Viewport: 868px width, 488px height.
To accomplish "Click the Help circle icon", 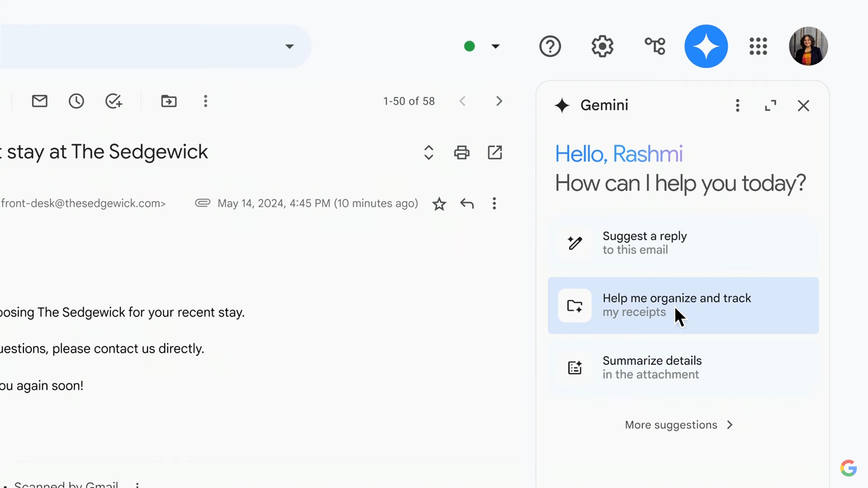I will click(550, 46).
